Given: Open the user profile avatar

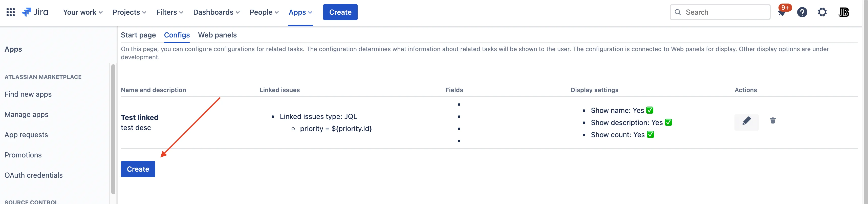Looking at the screenshot, I should point(844,12).
